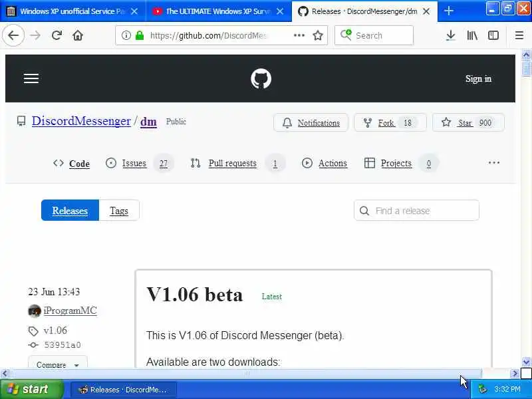Switch to the Tags view
Viewport: 532px width, 399px height.
[119, 210]
